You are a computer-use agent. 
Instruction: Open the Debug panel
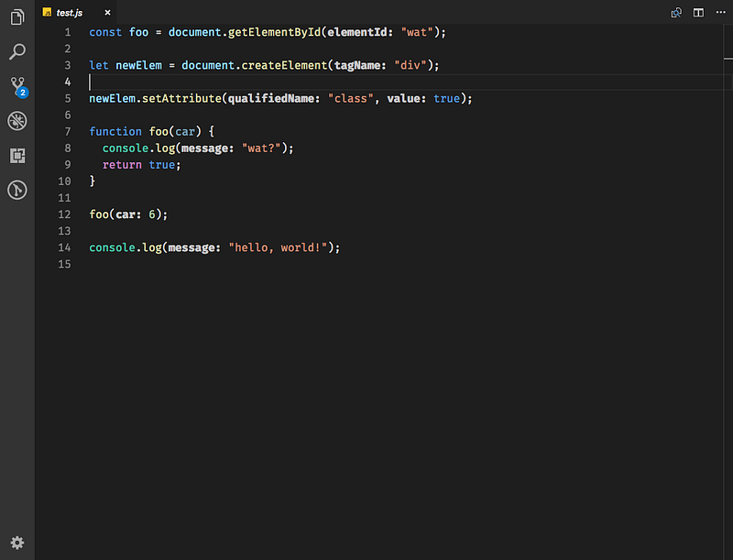(x=17, y=121)
